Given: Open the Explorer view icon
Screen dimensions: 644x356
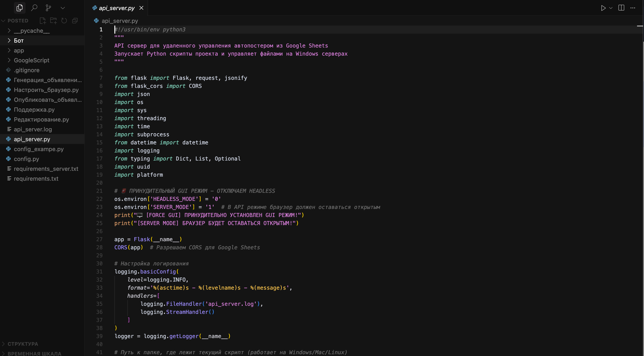Looking at the screenshot, I should (x=20, y=8).
